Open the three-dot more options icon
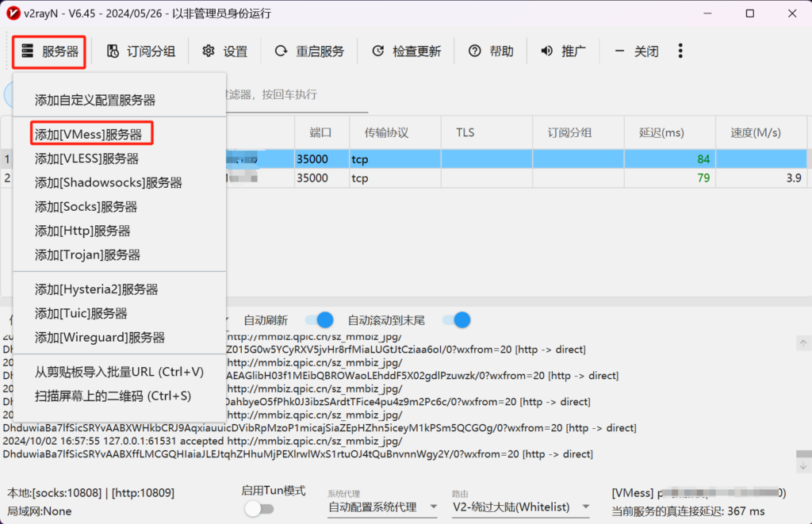The height and width of the screenshot is (524, 812). 680,51
